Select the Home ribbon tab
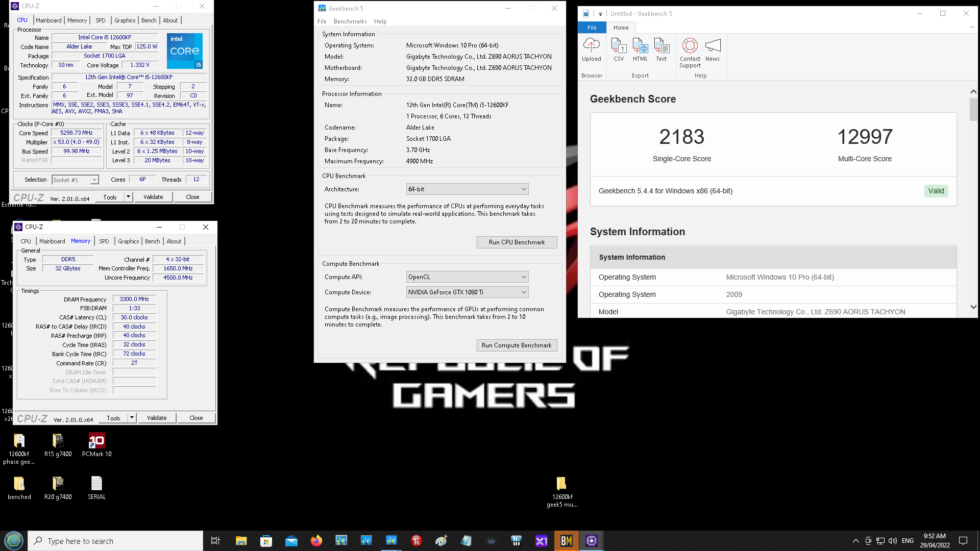980x551 pixels. tap(621, 28)
